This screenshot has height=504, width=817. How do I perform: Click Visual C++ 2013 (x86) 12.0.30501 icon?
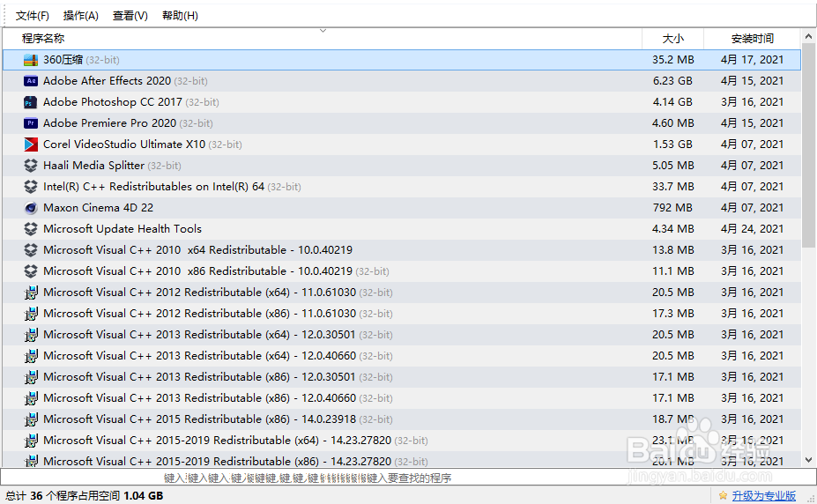(x=31, y=377)
